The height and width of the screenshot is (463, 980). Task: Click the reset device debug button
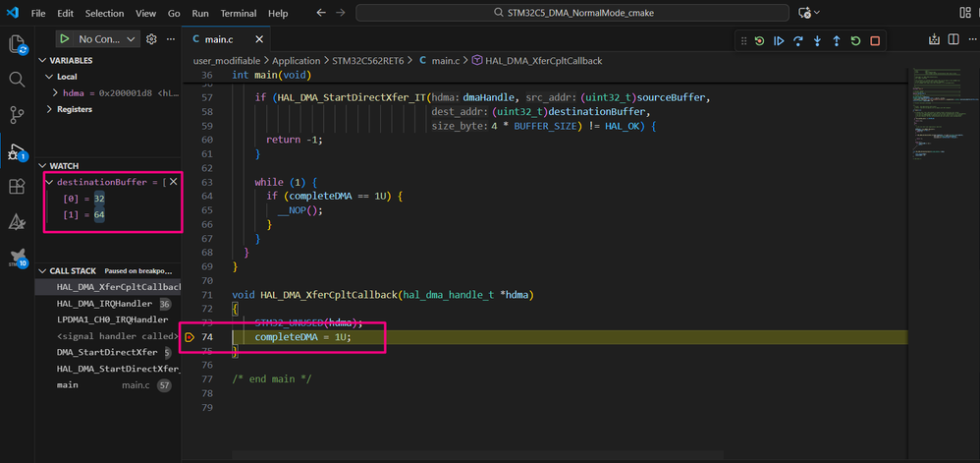(759, 40)
